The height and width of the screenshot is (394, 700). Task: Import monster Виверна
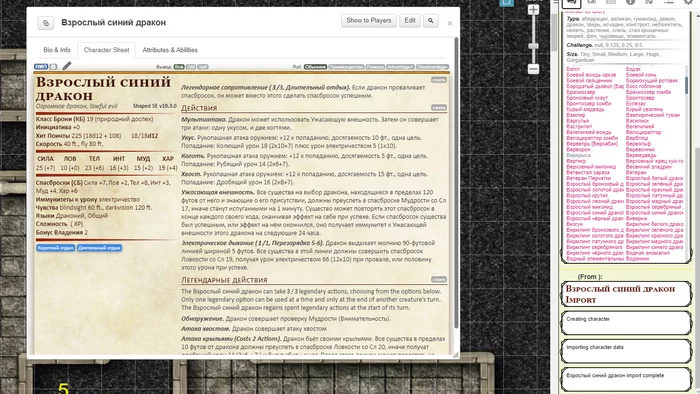pos(636,218)
